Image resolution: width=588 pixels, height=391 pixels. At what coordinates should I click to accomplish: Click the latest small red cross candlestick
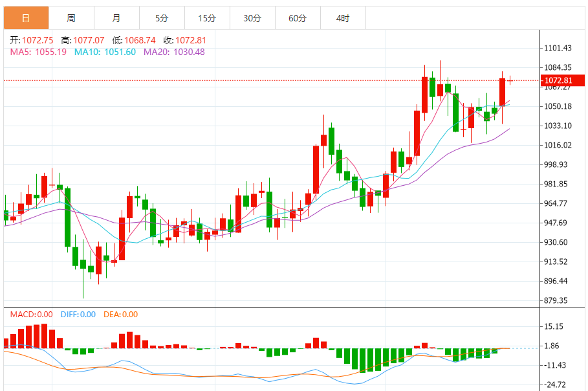(510, 80)
